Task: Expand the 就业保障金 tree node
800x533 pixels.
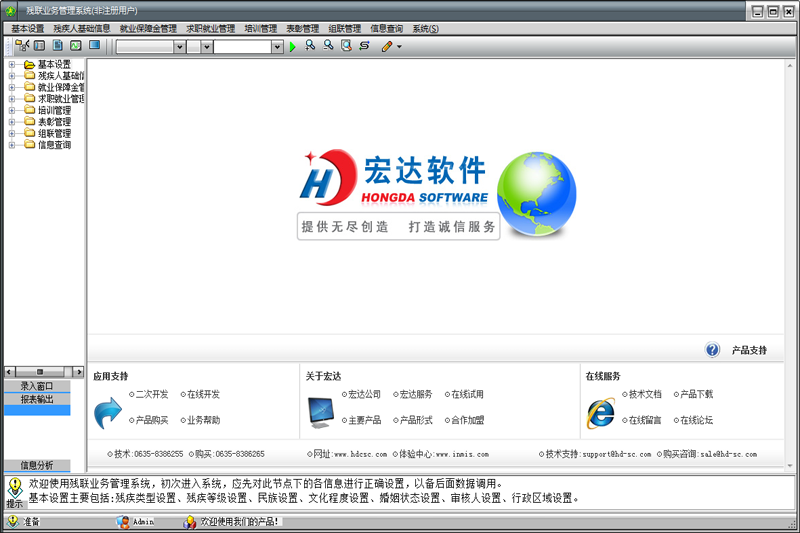Action: click(x=12, y=88)
